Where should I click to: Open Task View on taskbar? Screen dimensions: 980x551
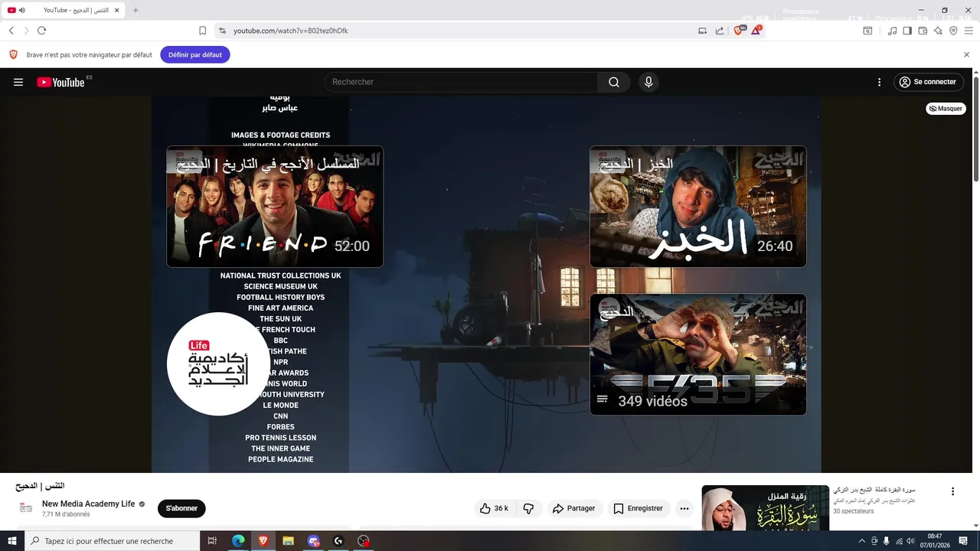(x=213, y=541)
